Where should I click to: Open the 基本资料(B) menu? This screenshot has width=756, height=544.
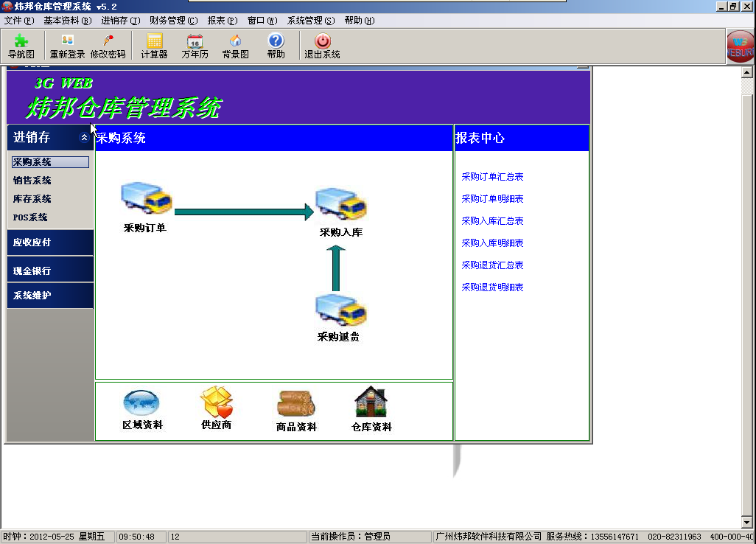(x=68, y=20)
